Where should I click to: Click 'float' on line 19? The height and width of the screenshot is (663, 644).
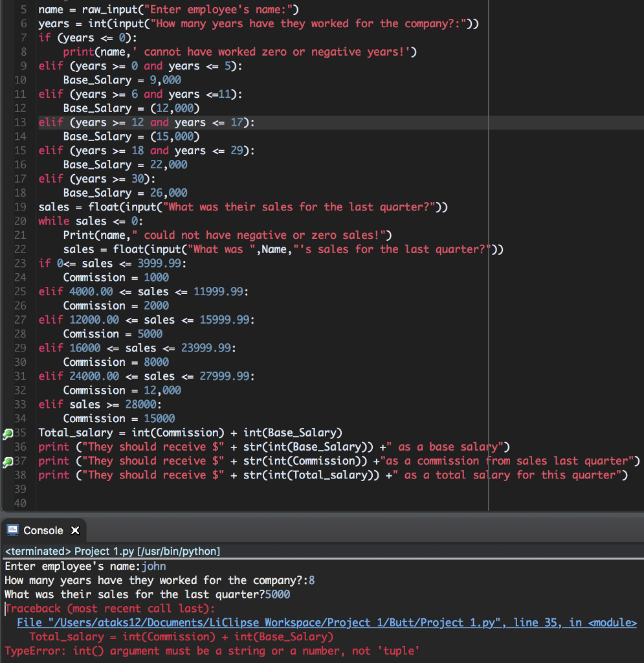click(x=104, y=207)
